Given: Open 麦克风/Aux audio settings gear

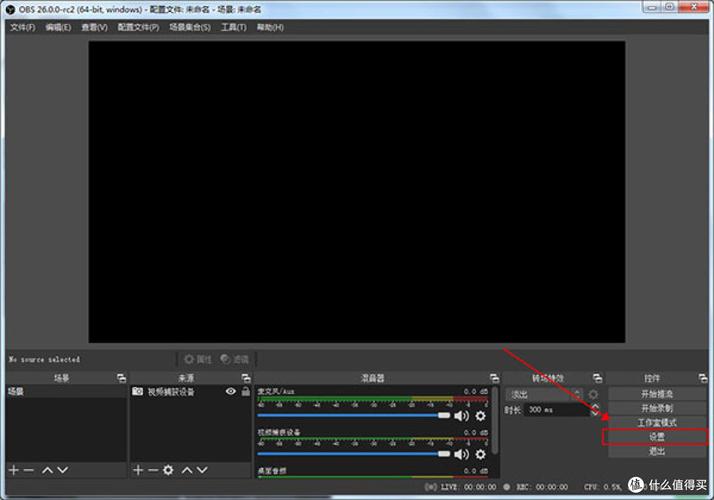Looking at the screenshot, I should pos(480,415).
